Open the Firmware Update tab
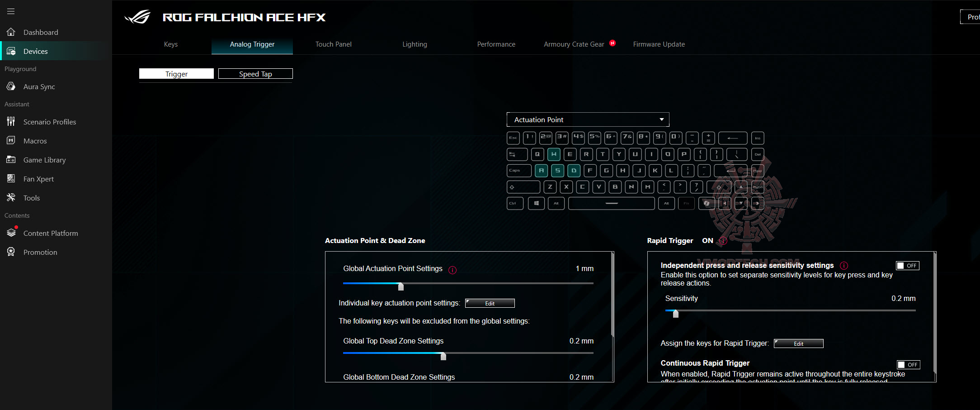Viewport: 980px width, 410px height. [x=659, y=44]
